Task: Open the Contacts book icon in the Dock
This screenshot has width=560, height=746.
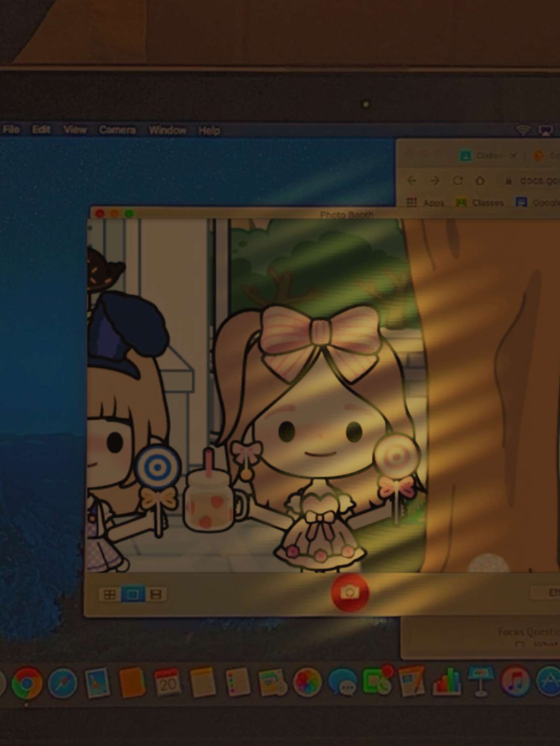Action: click(x=132, y=683)
